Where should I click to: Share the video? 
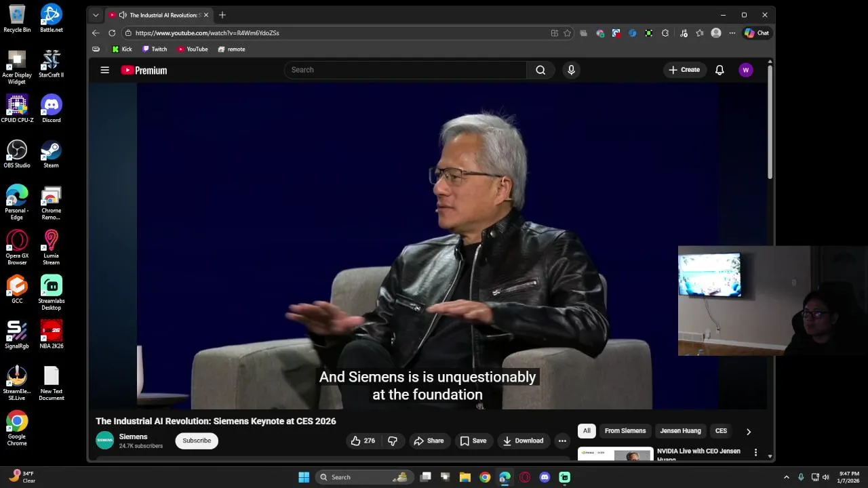[429, 441]
